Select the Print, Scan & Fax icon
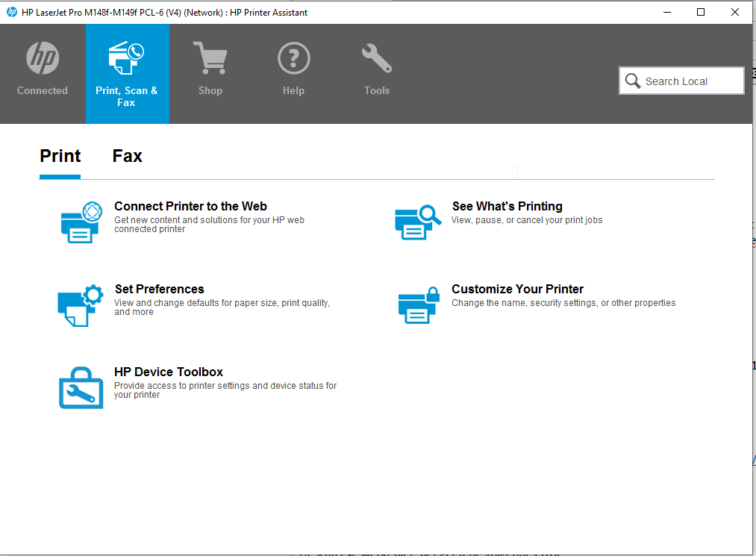The height and width of the screenshot is (556, 756). point(127,57)
